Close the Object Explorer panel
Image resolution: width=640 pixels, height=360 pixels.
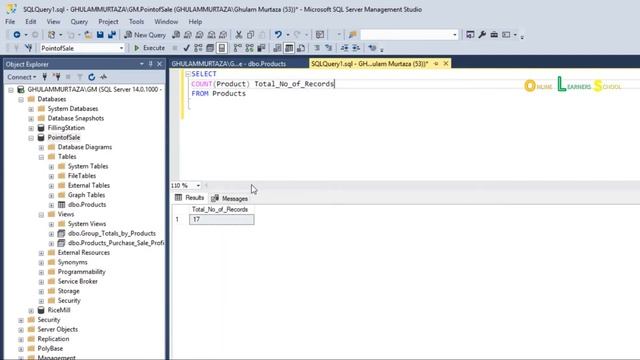[x=160, y=64]
